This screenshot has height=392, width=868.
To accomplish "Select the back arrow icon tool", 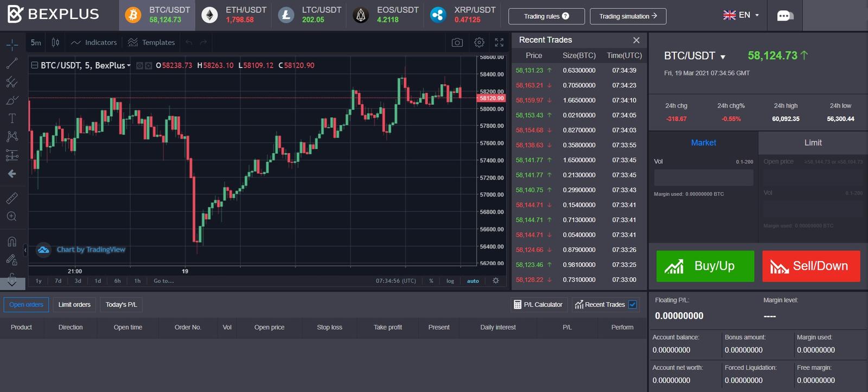I will [12, 174].
